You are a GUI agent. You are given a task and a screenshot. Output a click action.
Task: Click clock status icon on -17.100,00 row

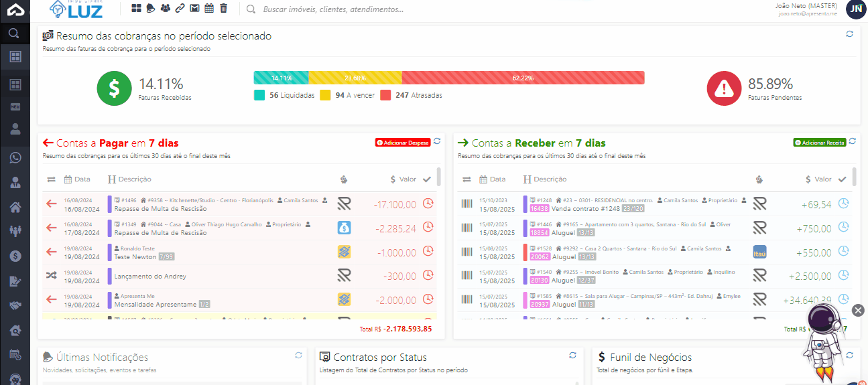(x=428, y=204)
